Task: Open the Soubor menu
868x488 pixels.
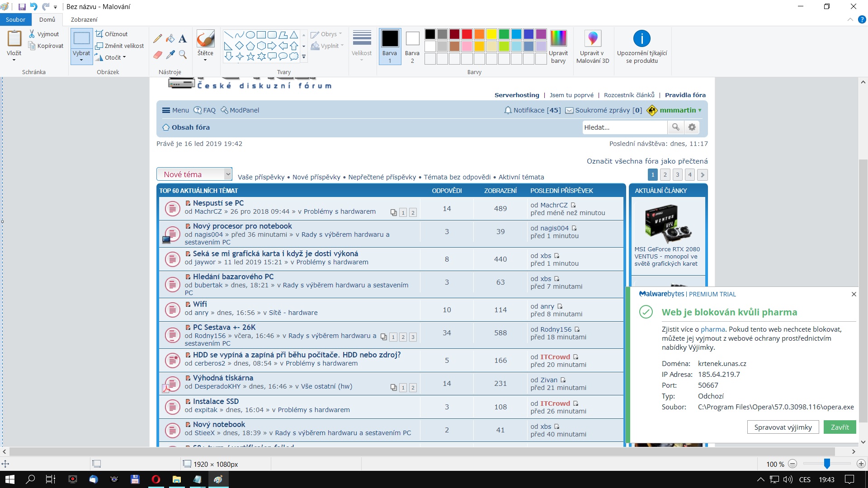Action: [x=15, y=19]
